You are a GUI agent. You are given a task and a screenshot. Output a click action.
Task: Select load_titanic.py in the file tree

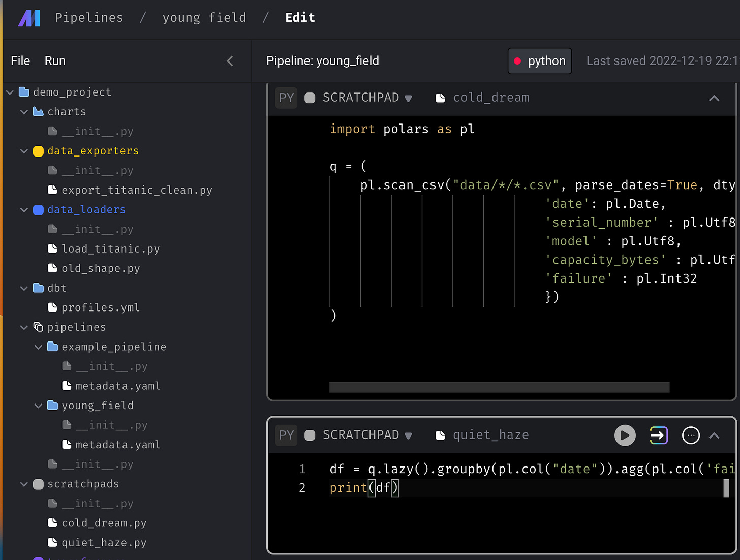point(111,248)
